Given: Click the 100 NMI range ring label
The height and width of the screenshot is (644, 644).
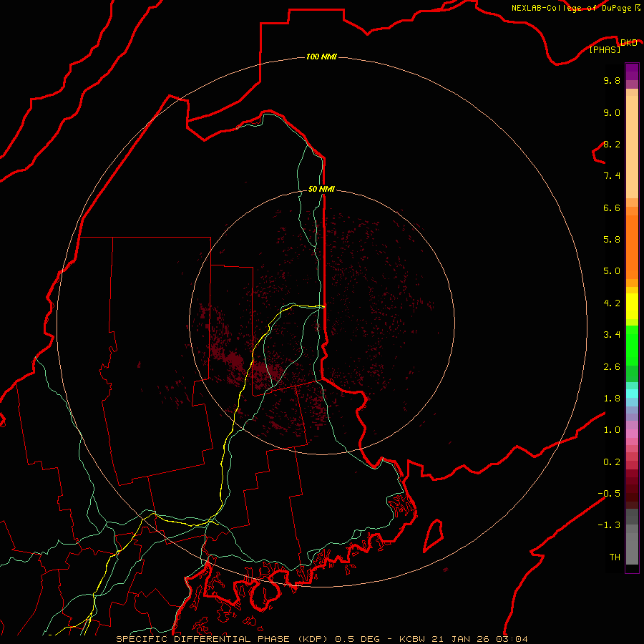Looking at the screenshot, I should [321, 57].
